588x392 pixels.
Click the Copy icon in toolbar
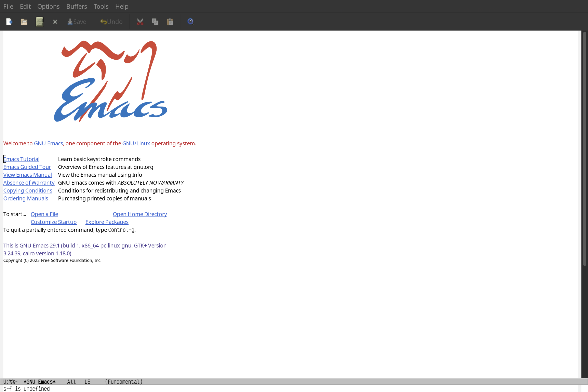pos(155,21)
